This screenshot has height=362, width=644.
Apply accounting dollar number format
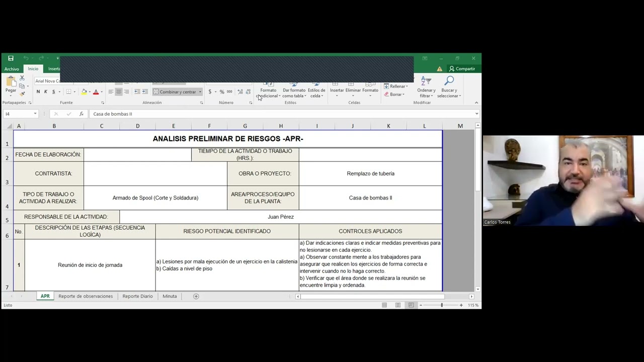click(210, 92)
